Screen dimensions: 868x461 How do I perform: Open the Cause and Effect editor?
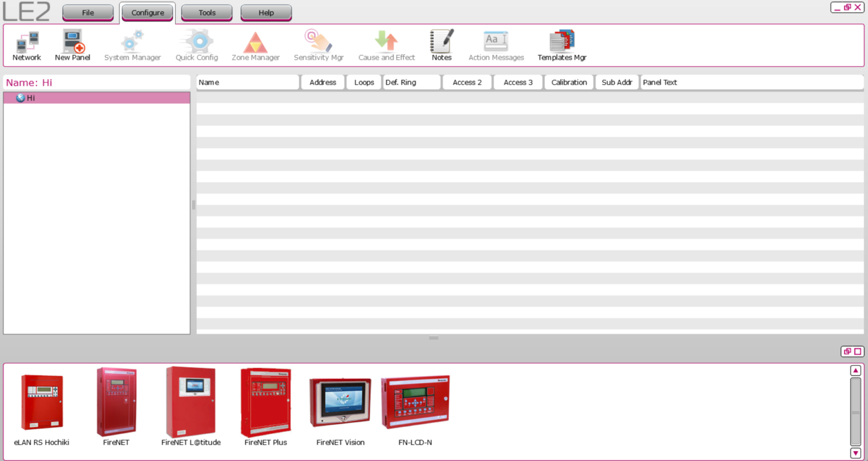tap(387, 44)
